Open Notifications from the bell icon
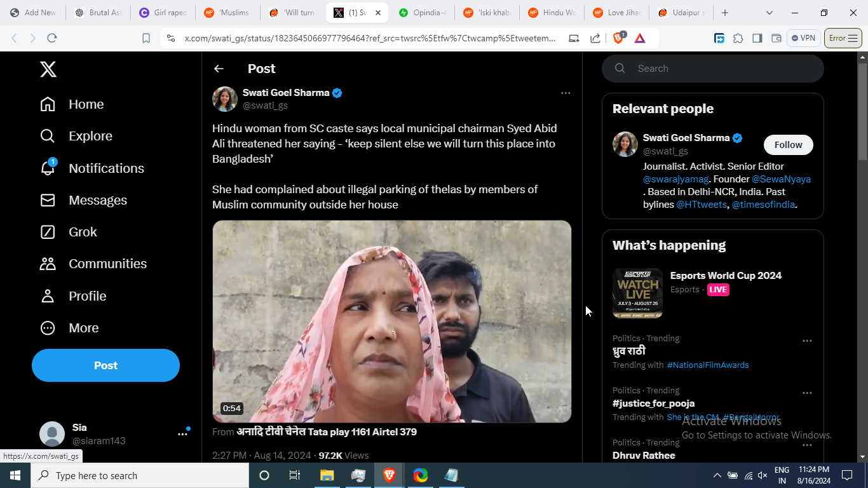Image resolution: width=868 pixels, height=488 pixels. click(x=48, y=168)
